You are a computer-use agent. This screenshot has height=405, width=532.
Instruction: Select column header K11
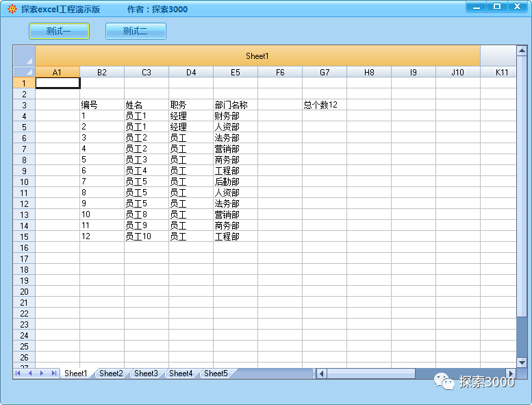[x=498, y=72]
